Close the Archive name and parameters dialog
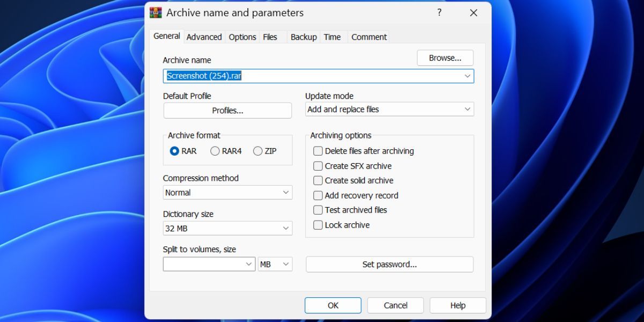Viewport: 644px width, 322px height. tap(473, 13)
